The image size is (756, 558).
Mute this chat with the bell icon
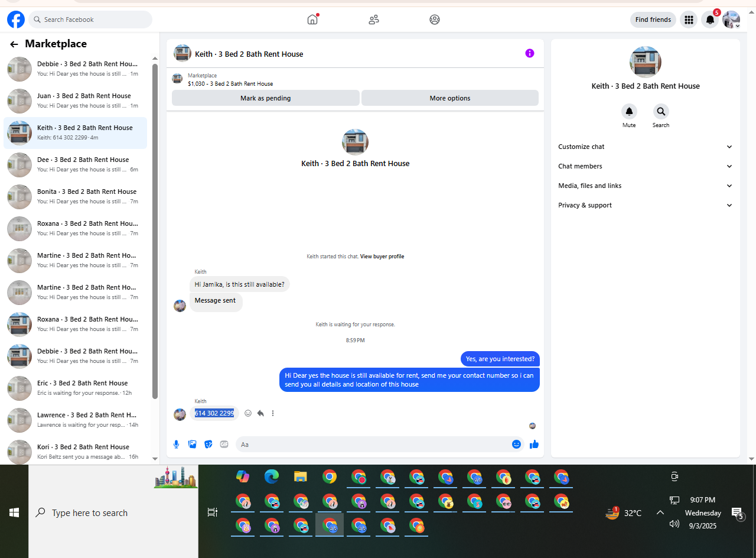(629, 111)
